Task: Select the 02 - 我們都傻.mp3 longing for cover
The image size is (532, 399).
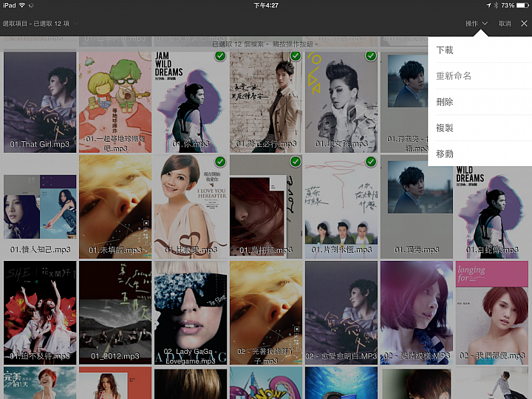Action: pyautogui.click(x=492, y=313)
